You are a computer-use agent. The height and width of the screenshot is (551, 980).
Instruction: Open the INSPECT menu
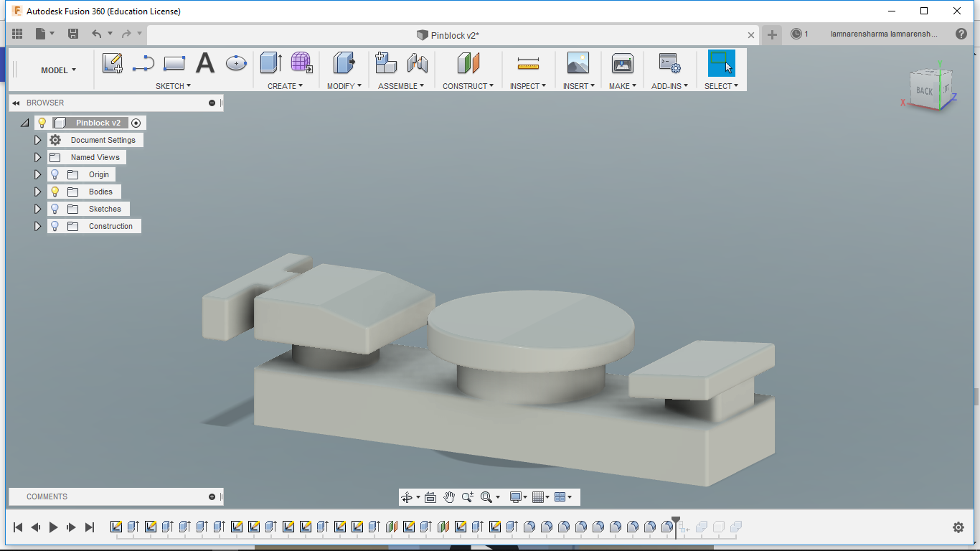click(528, 86)
